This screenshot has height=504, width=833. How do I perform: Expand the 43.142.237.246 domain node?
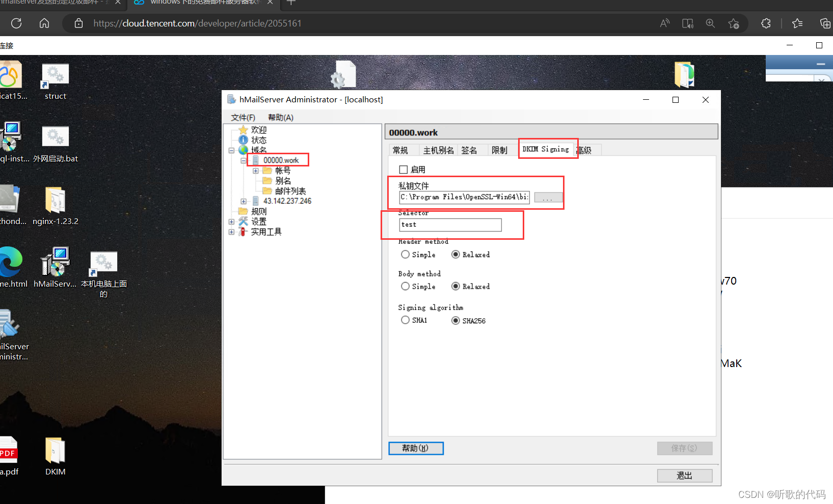243,201
